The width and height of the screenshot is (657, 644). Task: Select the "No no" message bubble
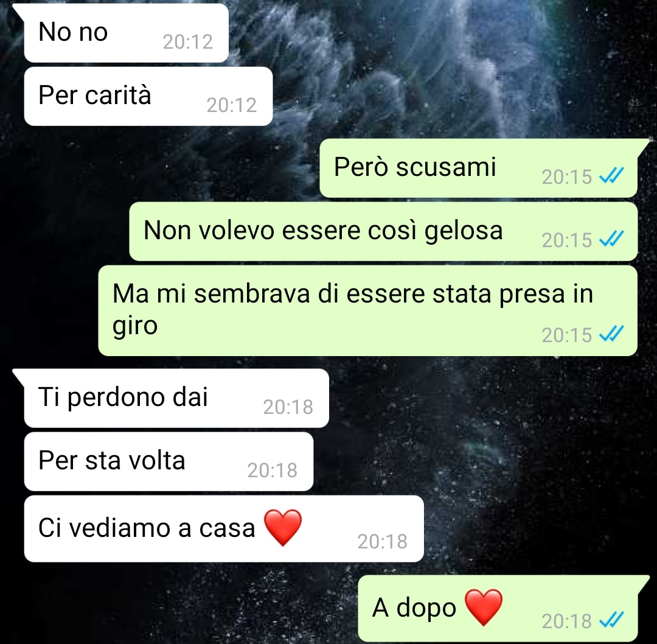click(x=126, y=33)
